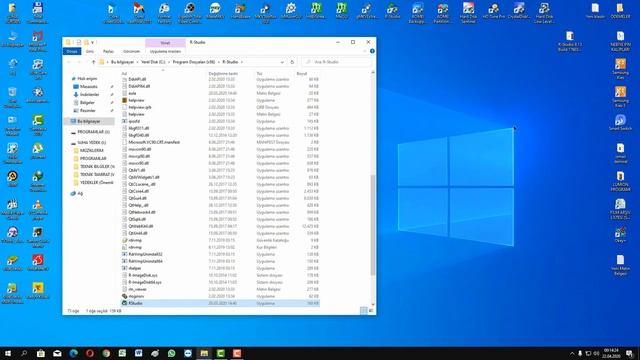640x360 pixels.
Task: Select Belgeler in navigation pane
Action: (x=87, y=103)
